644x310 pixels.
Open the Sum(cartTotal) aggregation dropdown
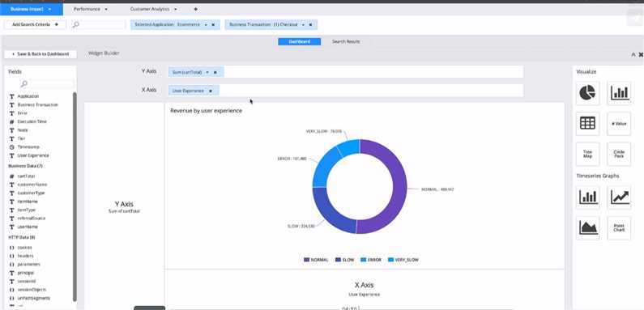coord(207,72)
